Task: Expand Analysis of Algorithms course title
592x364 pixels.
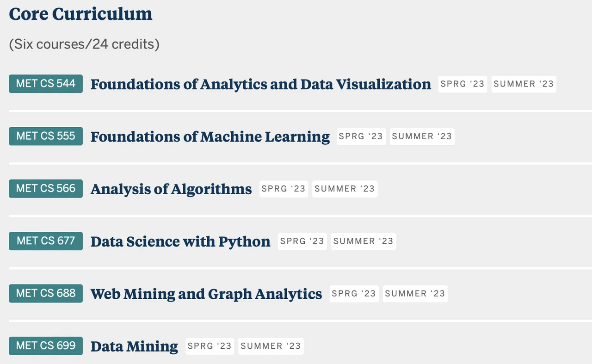Action: [x=171, y=189]
